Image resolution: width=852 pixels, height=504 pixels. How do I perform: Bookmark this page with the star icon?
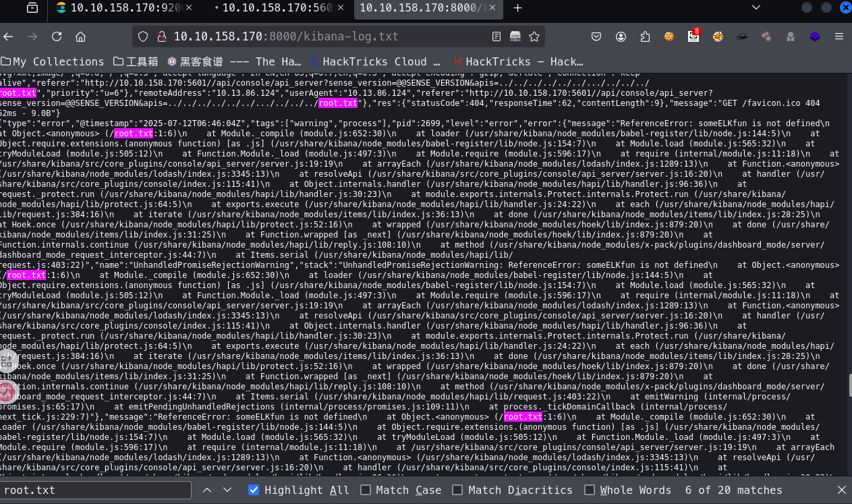(x=534, y=36)
